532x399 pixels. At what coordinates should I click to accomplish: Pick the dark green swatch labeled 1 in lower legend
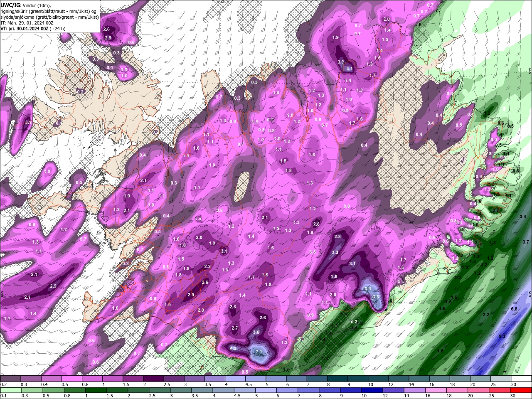tap(95, 390)
